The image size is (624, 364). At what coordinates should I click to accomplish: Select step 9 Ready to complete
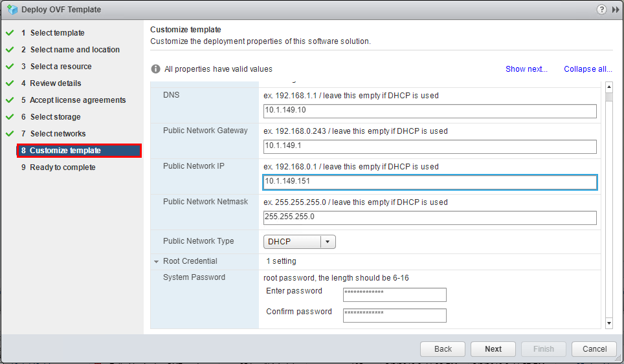point(62,167)
